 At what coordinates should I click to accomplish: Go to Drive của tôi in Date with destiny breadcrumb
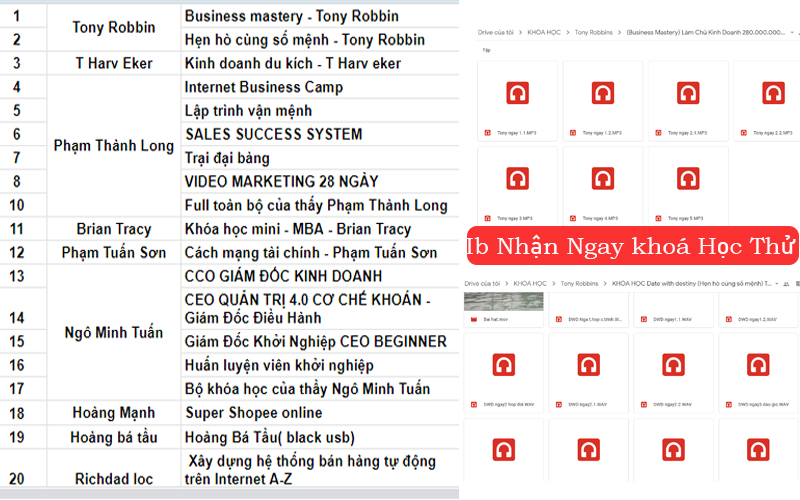[482, 284]
